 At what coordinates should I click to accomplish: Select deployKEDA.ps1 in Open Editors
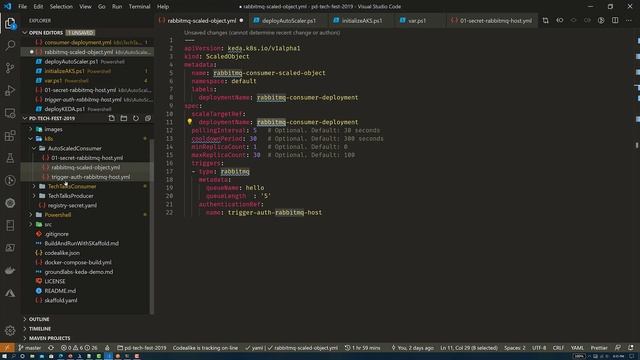[x=64, y=109]
